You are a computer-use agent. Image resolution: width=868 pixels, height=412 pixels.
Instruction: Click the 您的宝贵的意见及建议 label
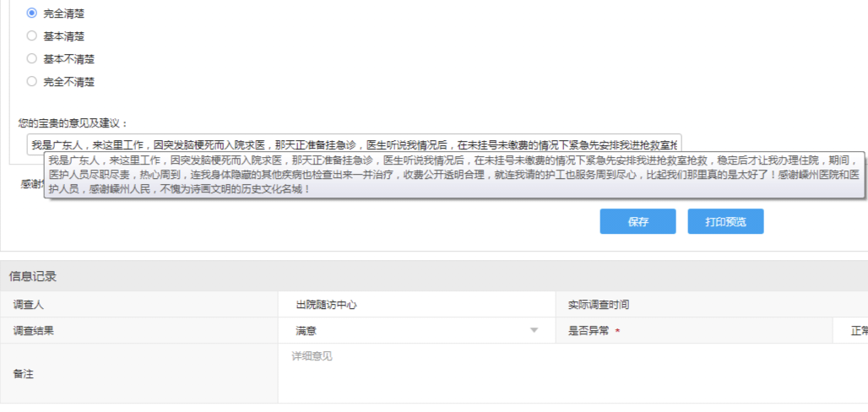tap(73, 123)
